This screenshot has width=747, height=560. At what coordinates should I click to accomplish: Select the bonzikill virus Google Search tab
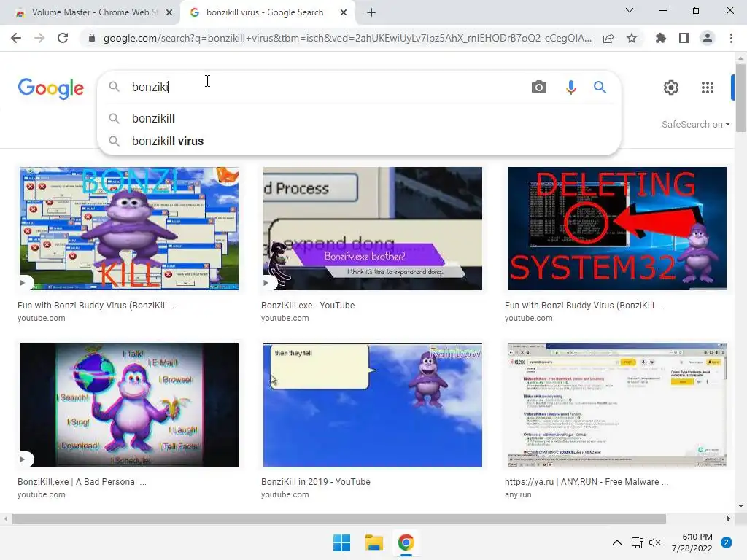264,12
